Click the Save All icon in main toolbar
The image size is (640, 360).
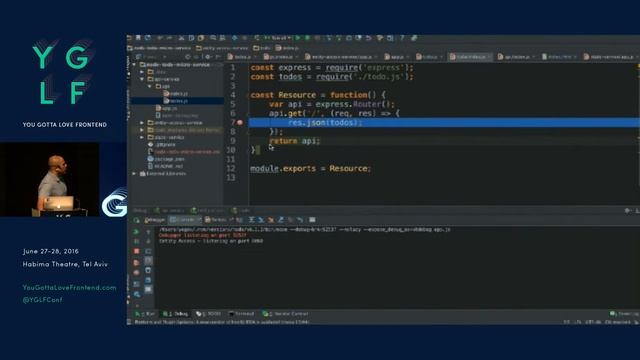pyautogui.click(x=138, y=38)
